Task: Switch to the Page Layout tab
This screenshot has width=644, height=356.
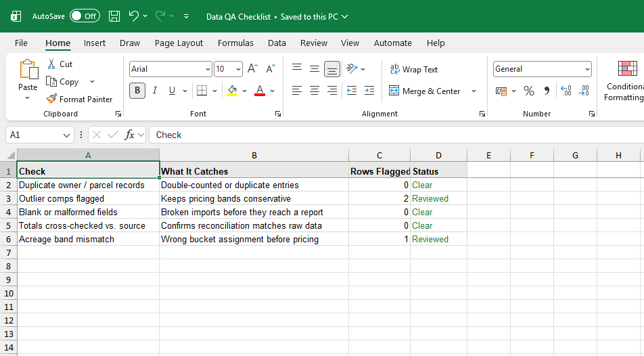Action: (x=179, y=43)
